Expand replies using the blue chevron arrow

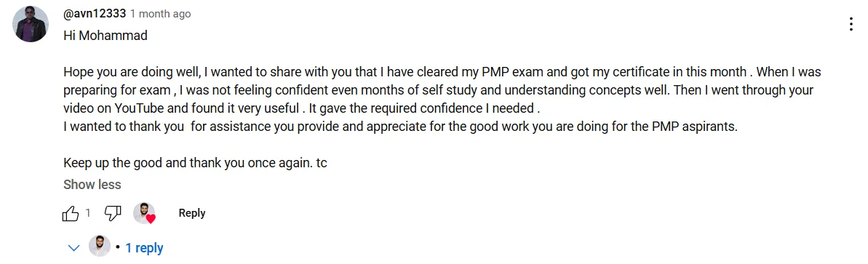point(73,248)
